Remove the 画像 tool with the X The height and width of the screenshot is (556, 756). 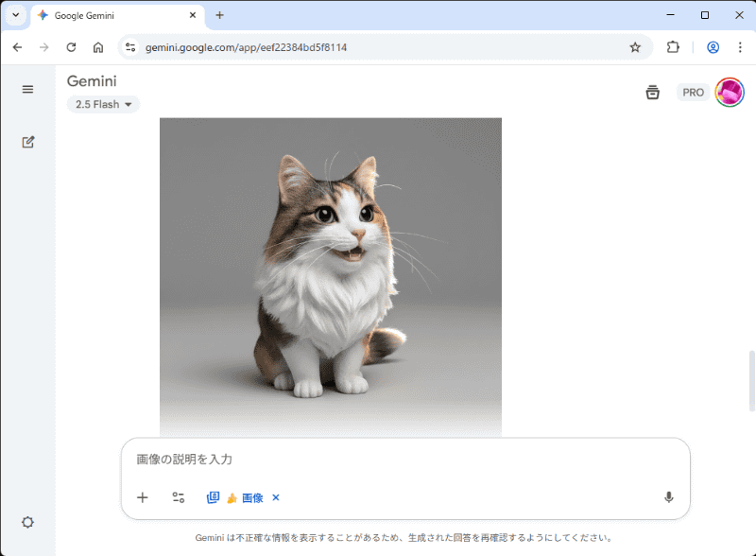pyautogui.click(x=275, y=497)
